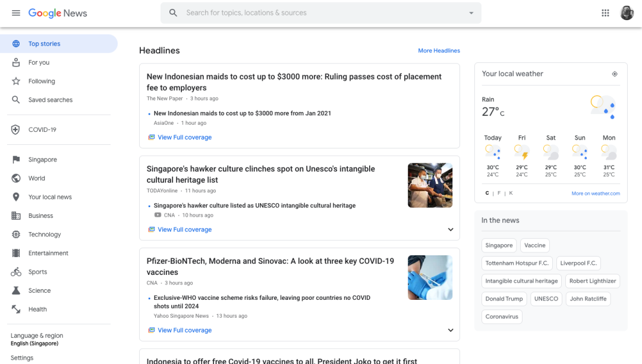Image resolution: width=642 pixels, height=364 pixels.
Task: Click the COVID-19 shield icon
Action: tap(15, 129)
